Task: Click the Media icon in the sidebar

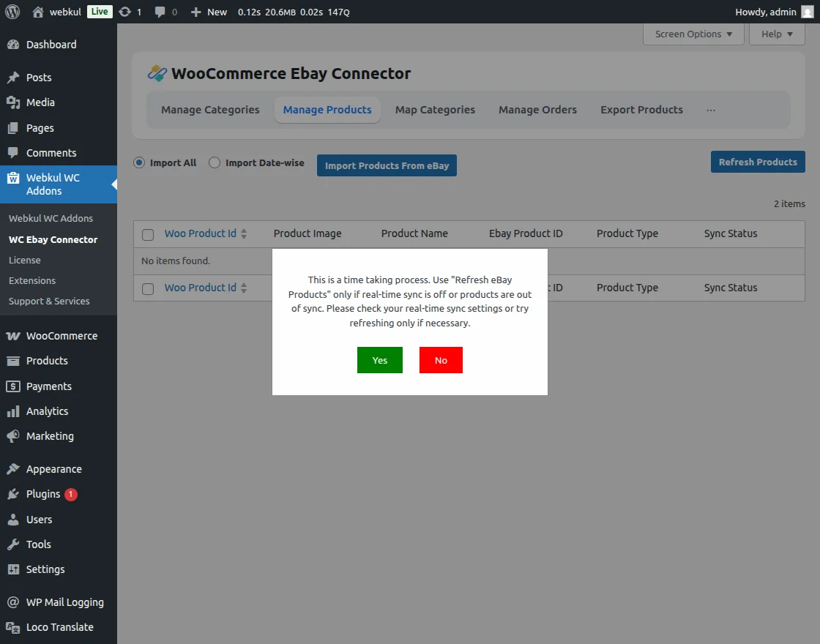Action: coord(13,102)
